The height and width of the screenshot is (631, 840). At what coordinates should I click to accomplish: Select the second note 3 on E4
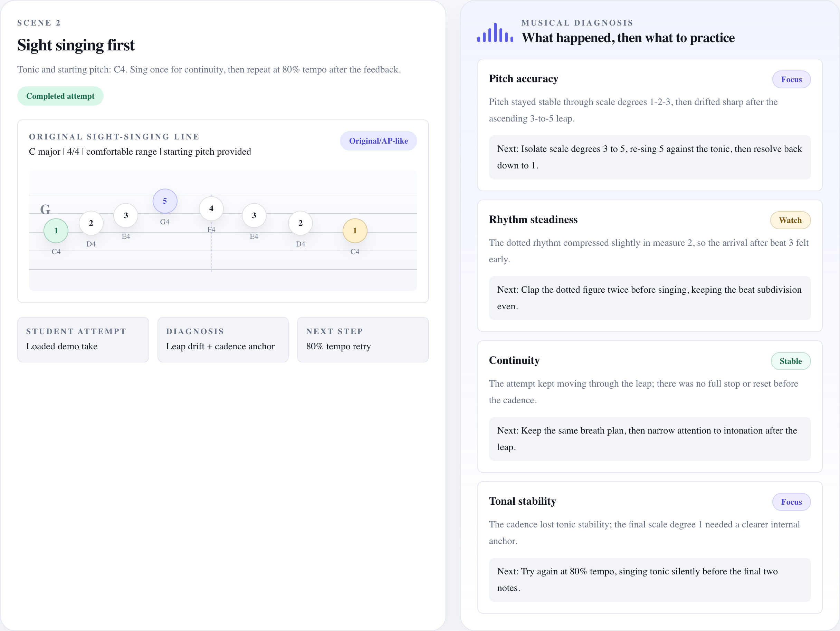click(254, 215)
